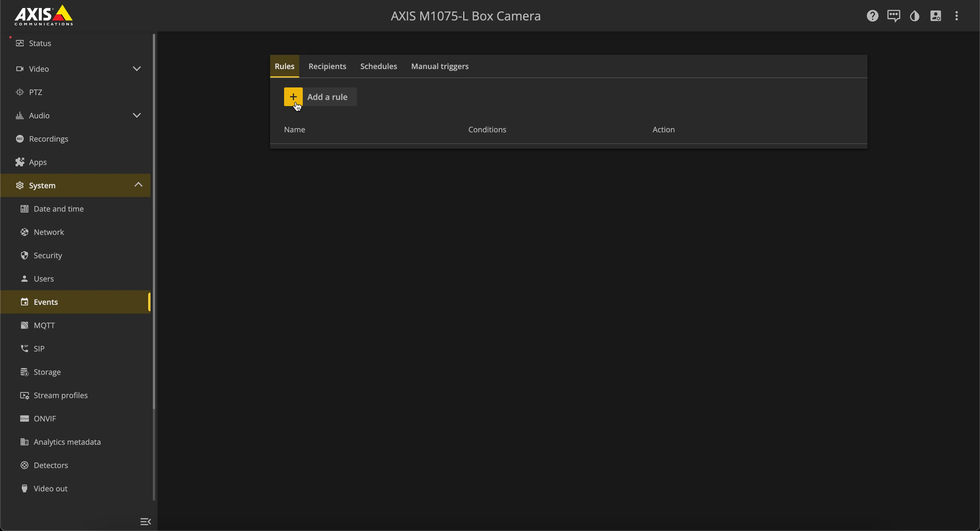Open the Recordings section
Viewport: 980px width, 531px height.
75,139
